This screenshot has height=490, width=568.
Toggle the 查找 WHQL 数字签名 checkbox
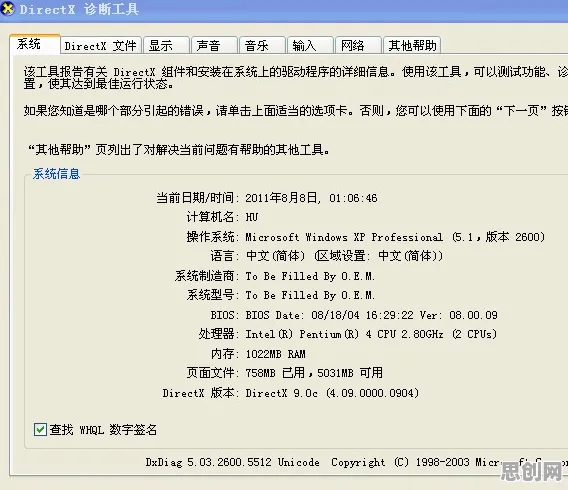click(40, 430)
